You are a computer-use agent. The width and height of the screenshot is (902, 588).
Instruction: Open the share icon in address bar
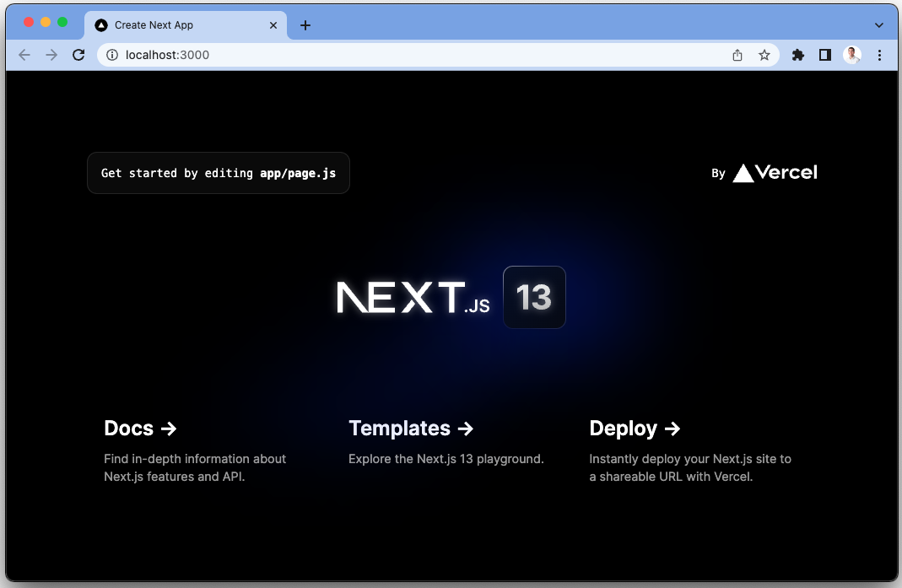click(737, 54)
